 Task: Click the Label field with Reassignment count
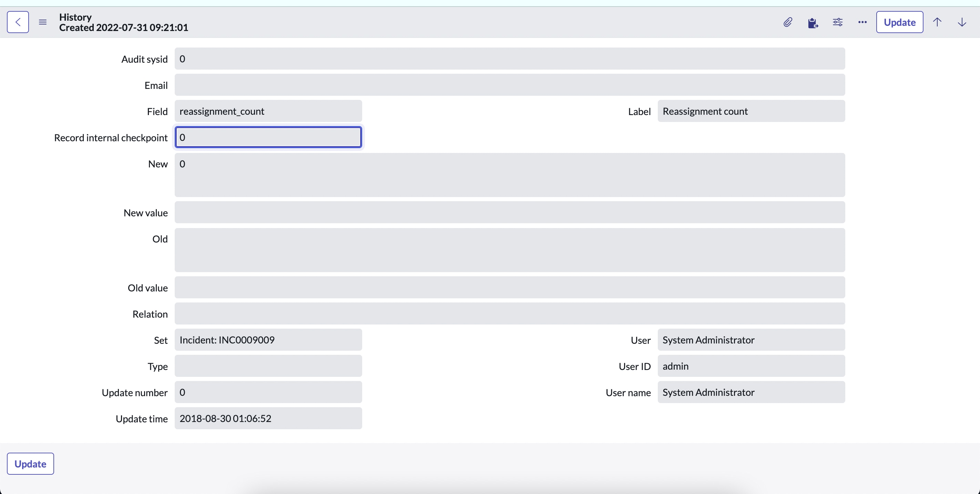coord(751,111)
